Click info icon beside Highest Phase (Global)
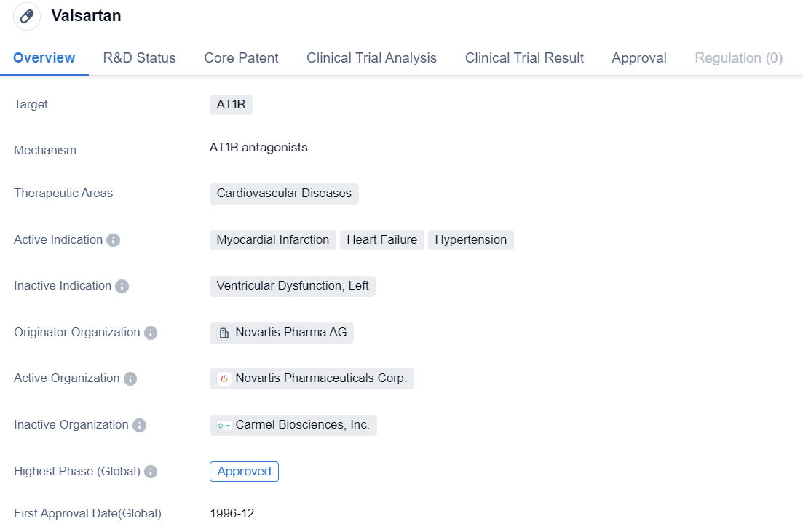Viewport: 803px width, 532px height. click(151, 472)
